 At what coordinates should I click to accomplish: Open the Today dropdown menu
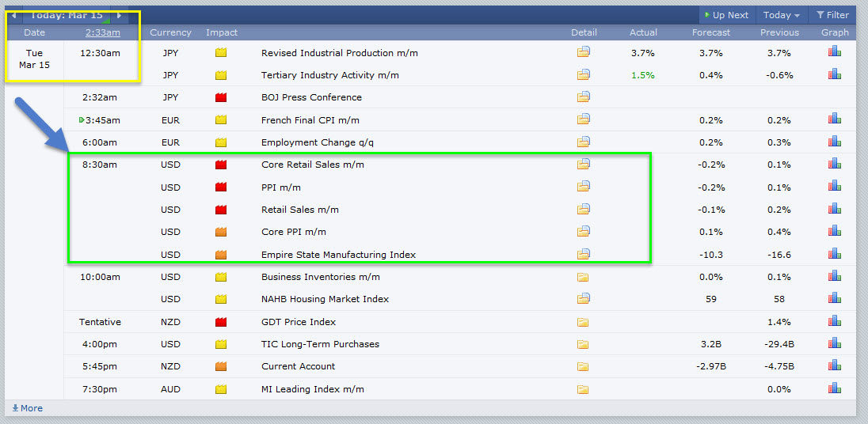pos(781,16)
